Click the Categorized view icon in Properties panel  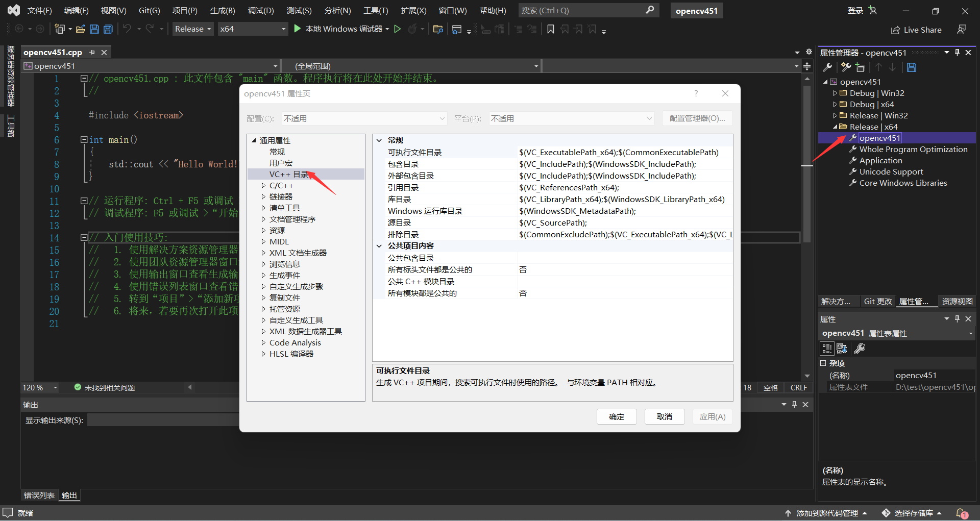827,349
